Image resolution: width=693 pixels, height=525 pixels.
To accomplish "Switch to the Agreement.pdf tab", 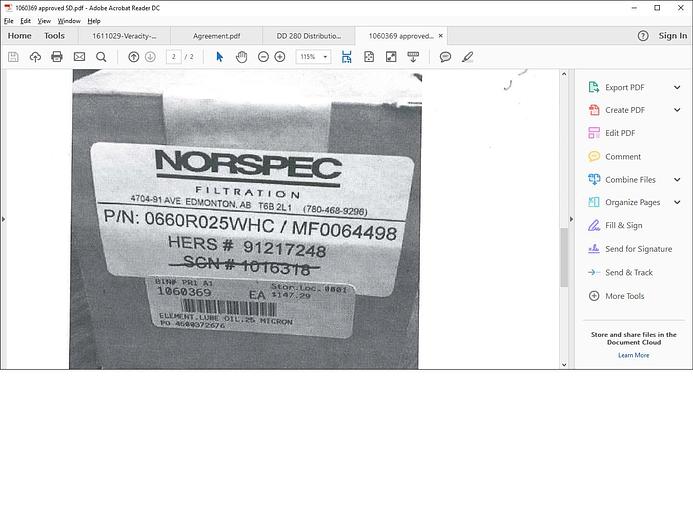I will (217, 36).
